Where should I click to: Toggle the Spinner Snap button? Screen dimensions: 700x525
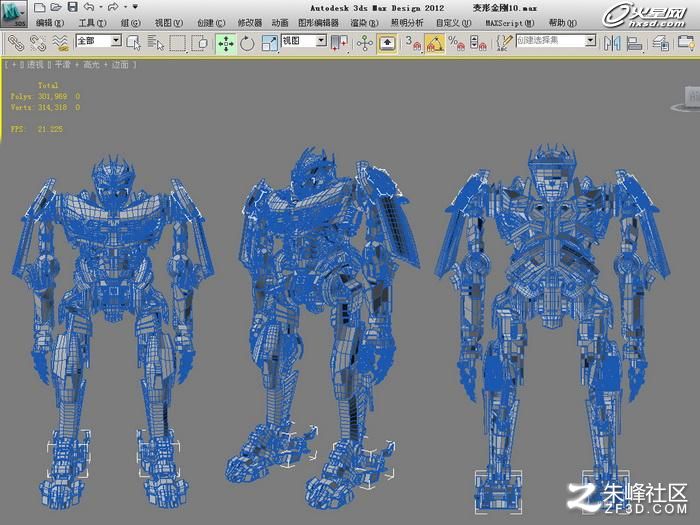coord(478,43)
